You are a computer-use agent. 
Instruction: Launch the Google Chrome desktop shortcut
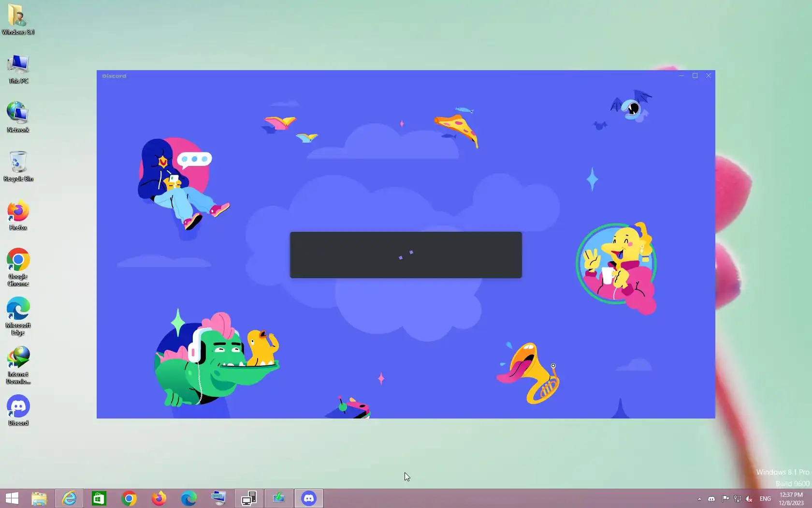[18, 267]
